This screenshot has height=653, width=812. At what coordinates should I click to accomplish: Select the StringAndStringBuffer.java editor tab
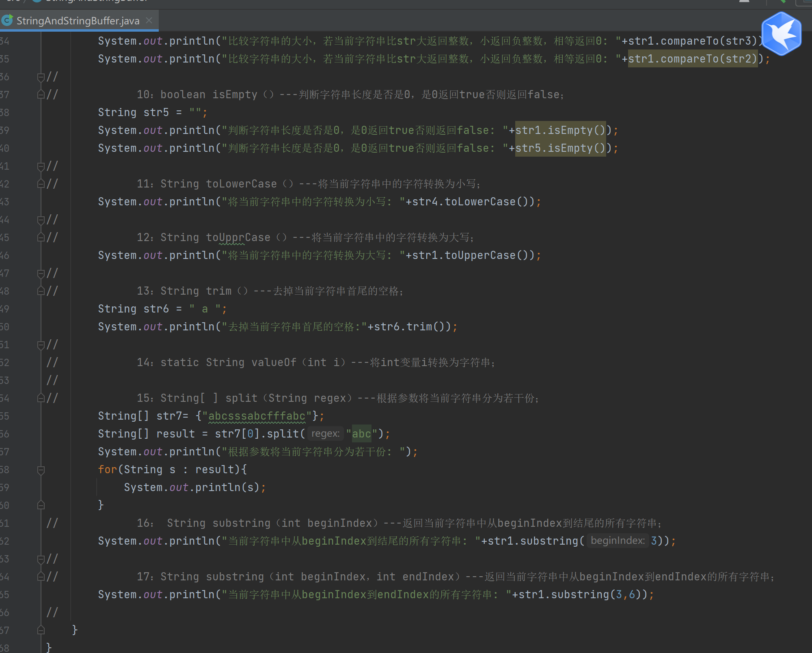click(78, 21)
